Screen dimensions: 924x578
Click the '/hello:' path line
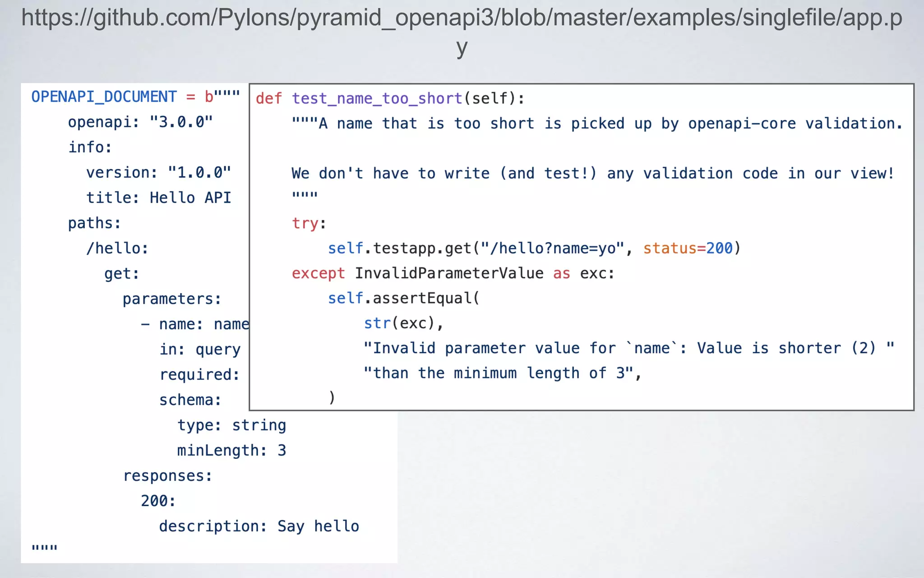pos(117,248)
